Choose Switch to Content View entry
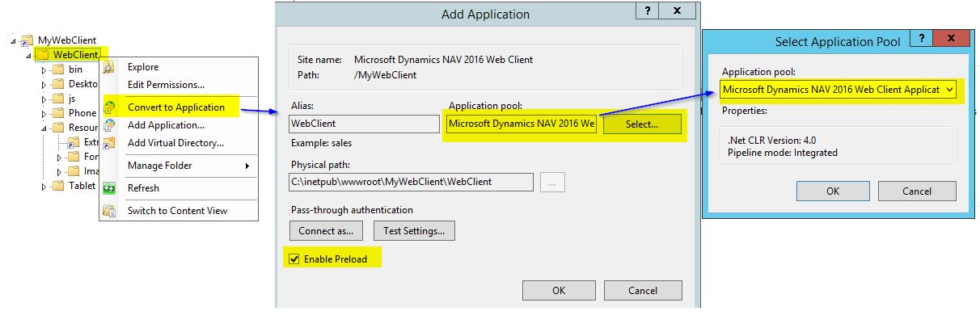This screenshot has width=980, height=328. click(177, 211)
